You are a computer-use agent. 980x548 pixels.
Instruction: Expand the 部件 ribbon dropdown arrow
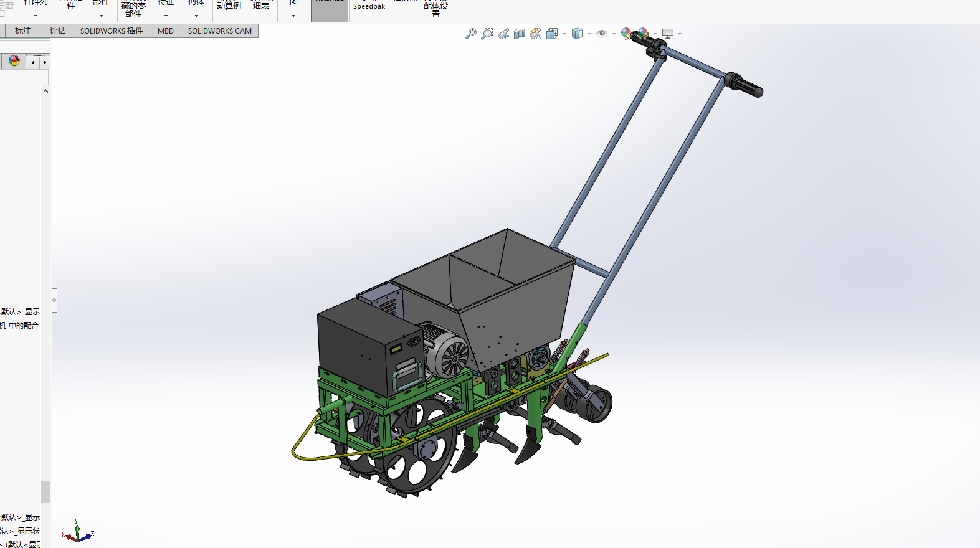(101, 16)
